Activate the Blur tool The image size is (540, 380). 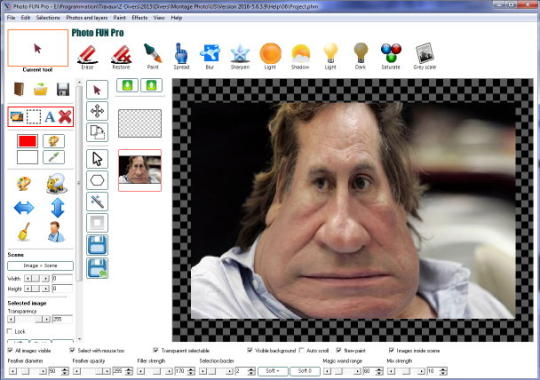coord(210,55)
